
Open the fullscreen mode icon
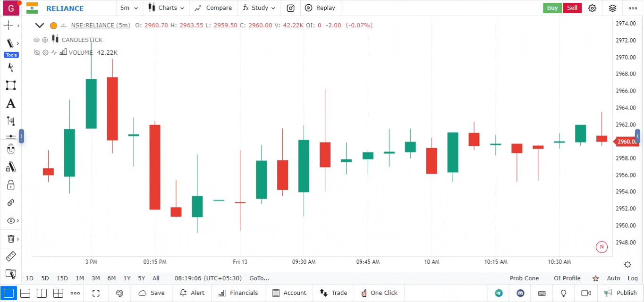(96, 293)
